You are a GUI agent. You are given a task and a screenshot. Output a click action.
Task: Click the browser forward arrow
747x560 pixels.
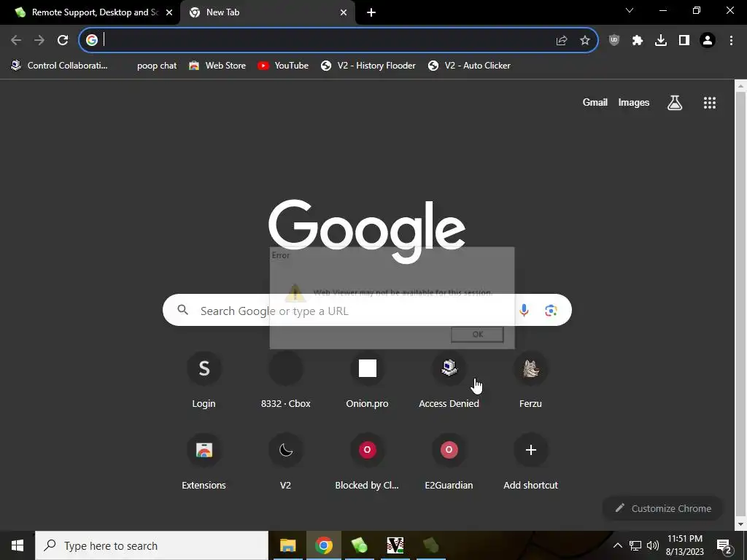coord(39,40)
